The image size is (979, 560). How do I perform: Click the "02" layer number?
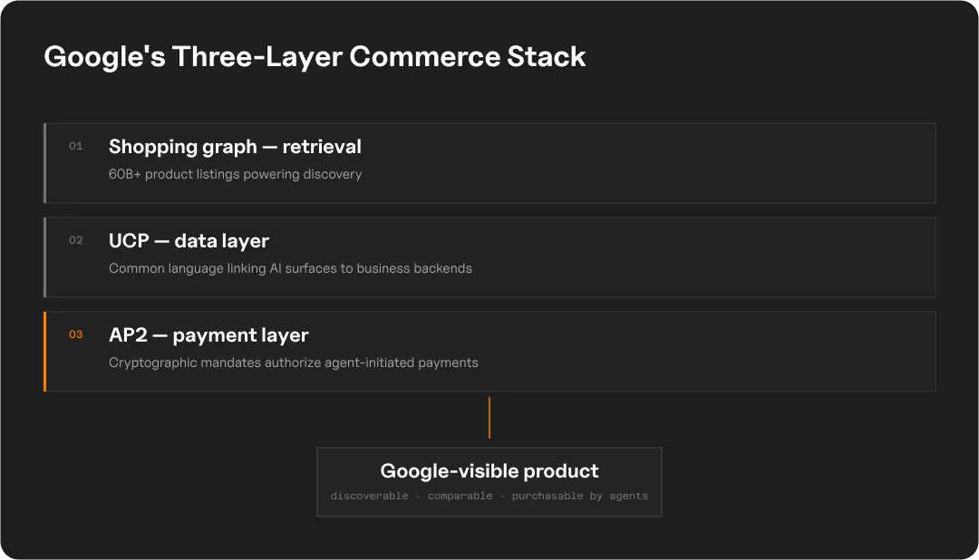coord(75,240)
